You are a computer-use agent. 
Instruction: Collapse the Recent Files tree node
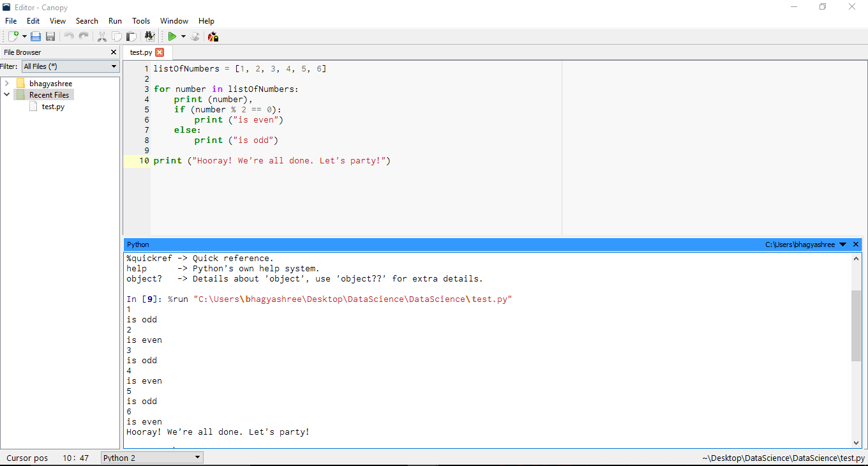click(6, 95)
